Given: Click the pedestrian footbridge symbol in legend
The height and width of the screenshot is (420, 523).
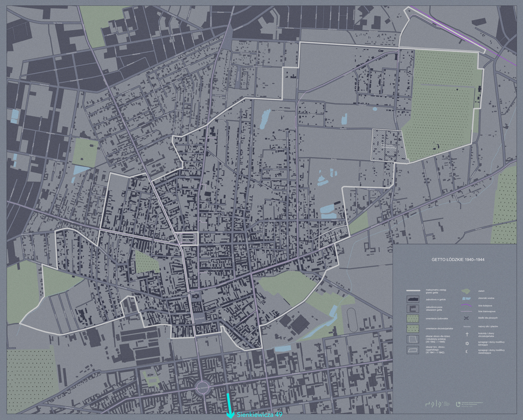Looking at the screenshot, I should coord(467,318).
